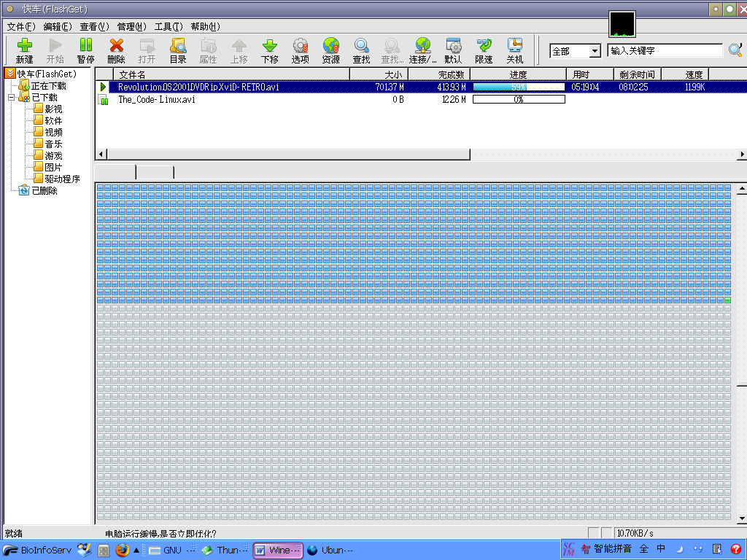This screenshot has width=747, height=560.
Task: Click the red help question icon in tray
Action: click(x=736, y=549)
